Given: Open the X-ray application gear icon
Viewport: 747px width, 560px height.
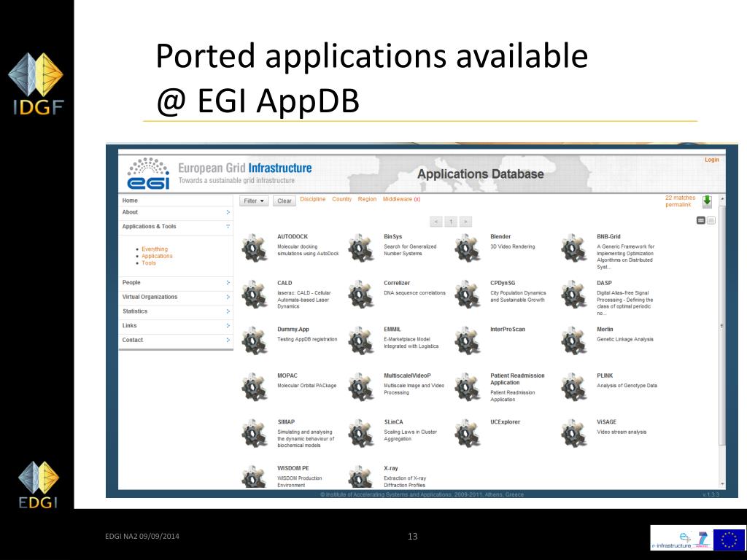Looking at the screenshot, I should point(361,477).
